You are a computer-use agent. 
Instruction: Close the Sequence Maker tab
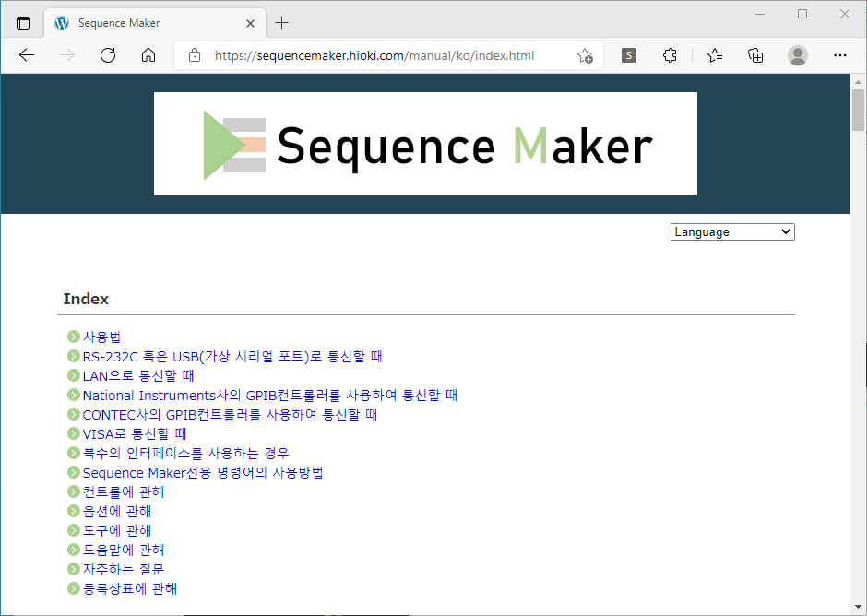tap(250, 23)
